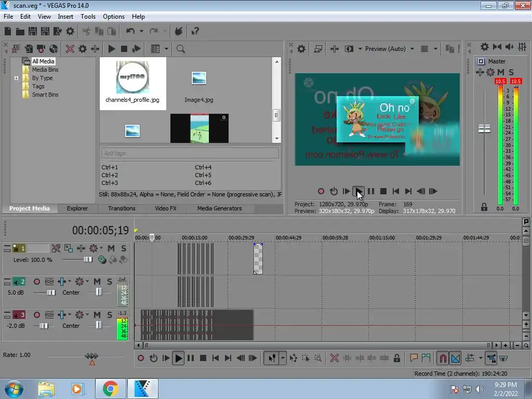Solo video track 1
Viewport: 532px width, 399px height.
[124, 248]
